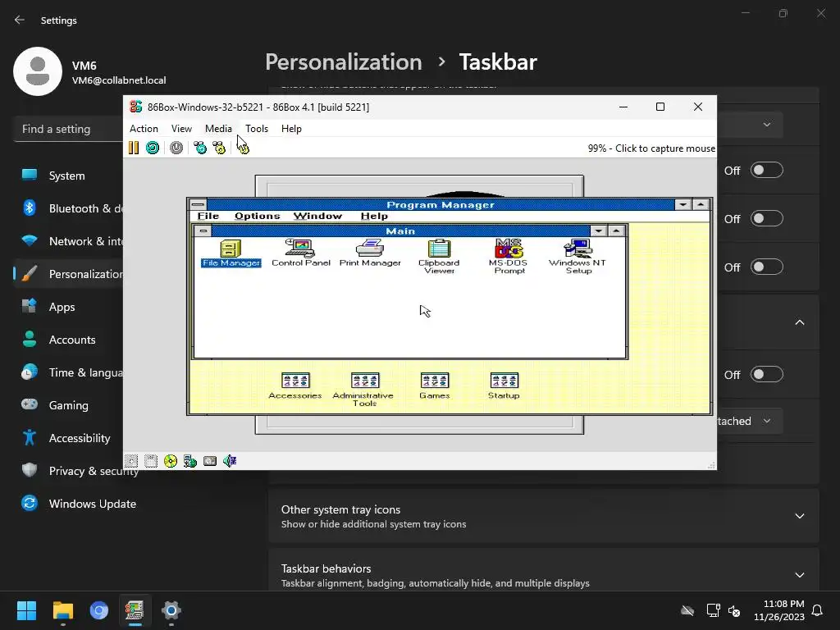Click the first floppy drive status icon
The width and height of the screenshot is (840, 630).
(131, 461)
